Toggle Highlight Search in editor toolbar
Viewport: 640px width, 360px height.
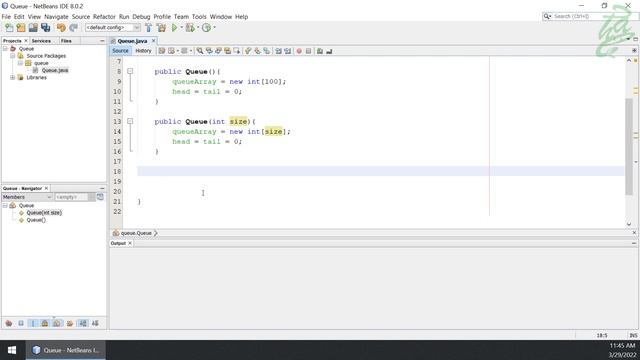227,51
